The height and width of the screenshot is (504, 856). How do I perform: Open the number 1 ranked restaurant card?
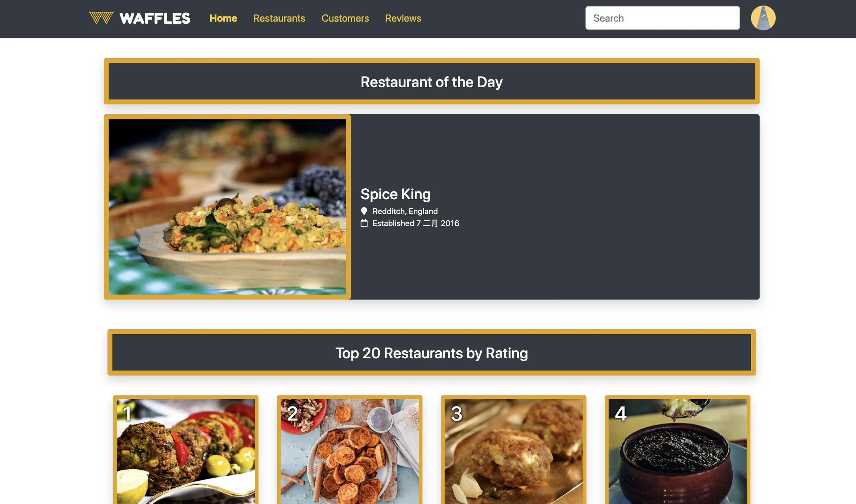pyautogui.click(x=186, y=450)
